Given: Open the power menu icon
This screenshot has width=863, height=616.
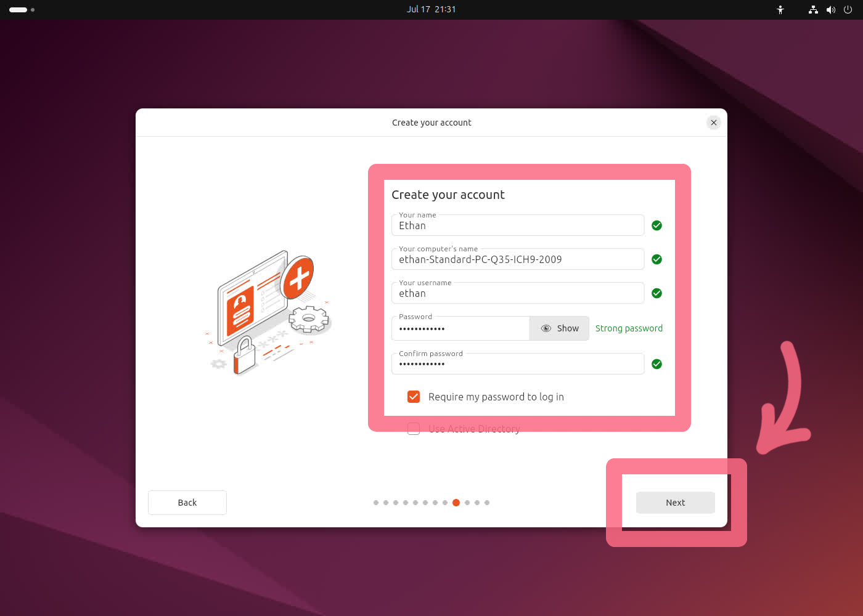Looking at the screenshot, I should click(848, 10).
